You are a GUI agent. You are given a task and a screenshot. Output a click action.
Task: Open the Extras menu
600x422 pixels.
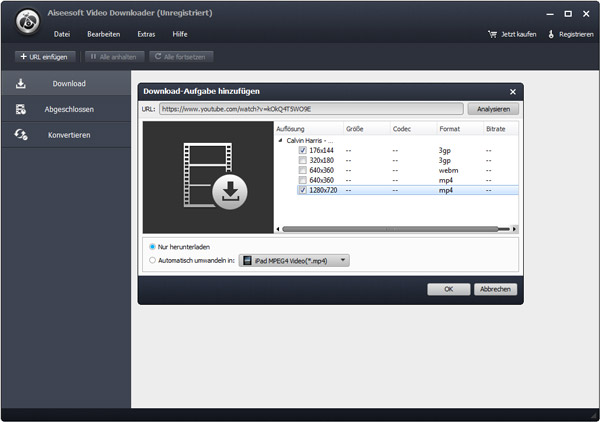point(146,34)
